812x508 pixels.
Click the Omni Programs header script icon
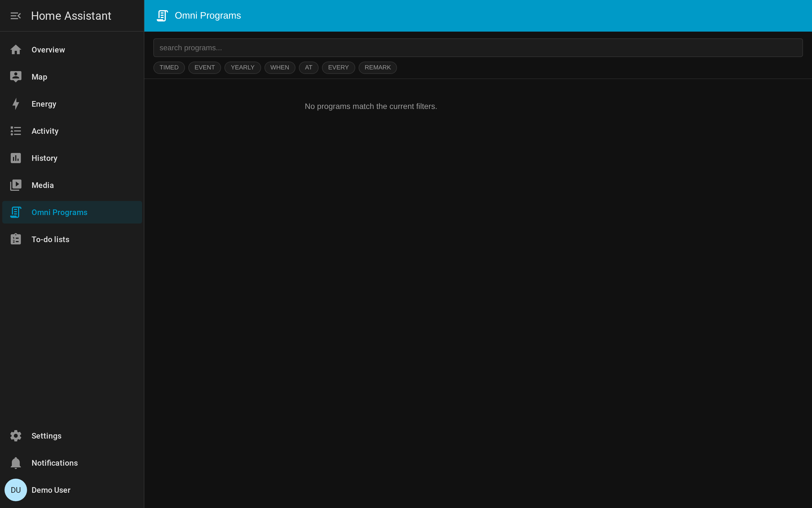(162, 16)
